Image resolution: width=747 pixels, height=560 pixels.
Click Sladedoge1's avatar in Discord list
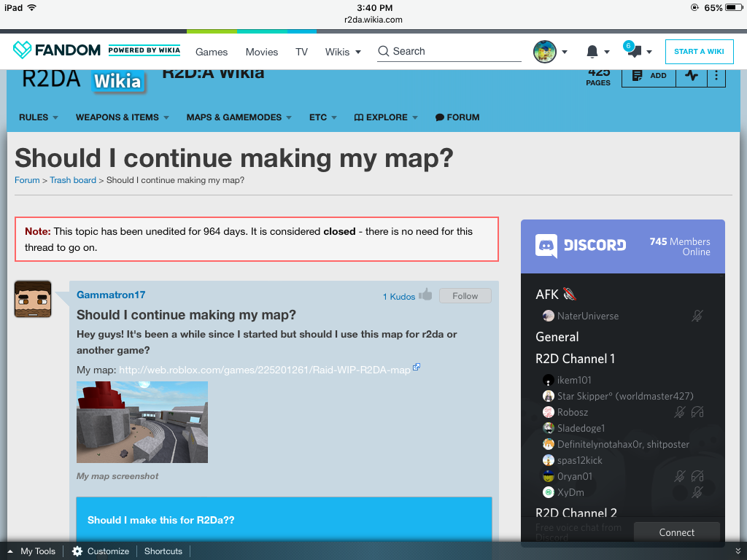[549, 428]
